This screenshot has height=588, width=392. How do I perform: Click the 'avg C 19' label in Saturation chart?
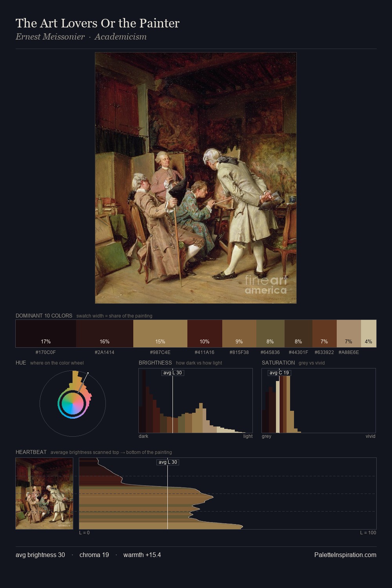(x=279, y=373)
